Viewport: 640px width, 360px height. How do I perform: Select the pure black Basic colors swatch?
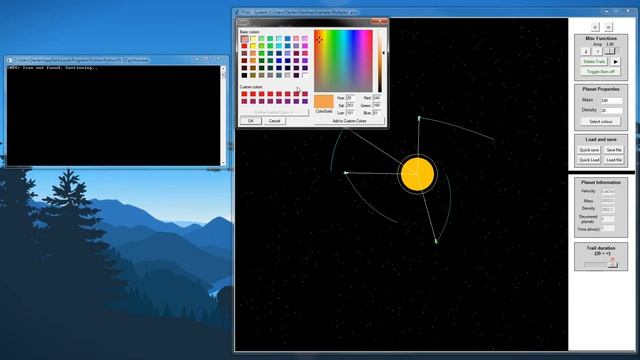click(244, 75)
